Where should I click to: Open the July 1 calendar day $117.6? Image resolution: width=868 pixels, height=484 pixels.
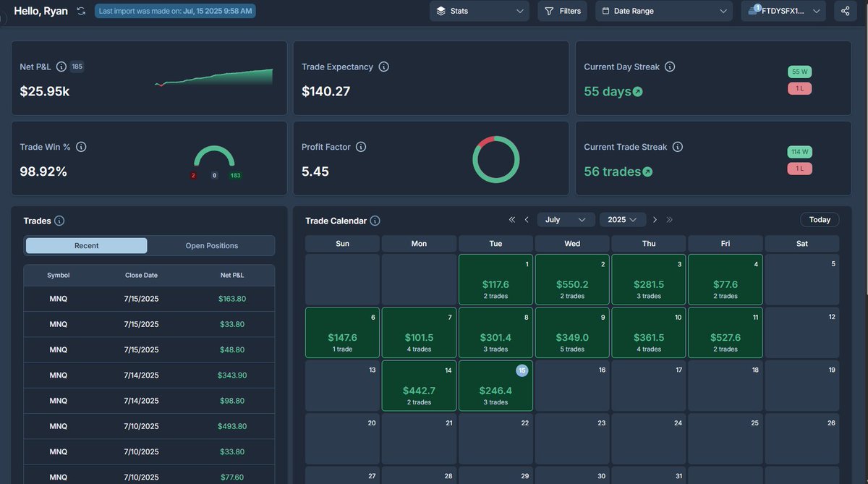click(495, 279)
